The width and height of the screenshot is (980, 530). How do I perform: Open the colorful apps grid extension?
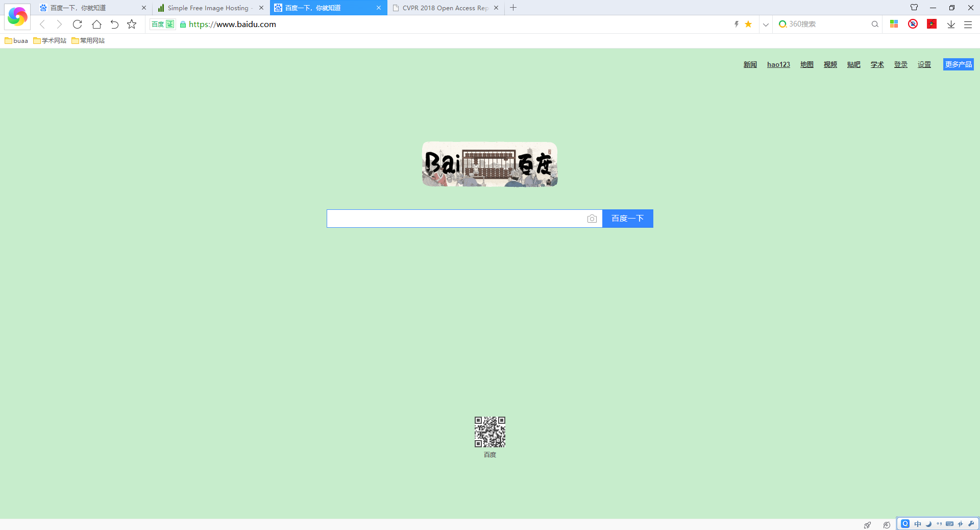(894, 24)
